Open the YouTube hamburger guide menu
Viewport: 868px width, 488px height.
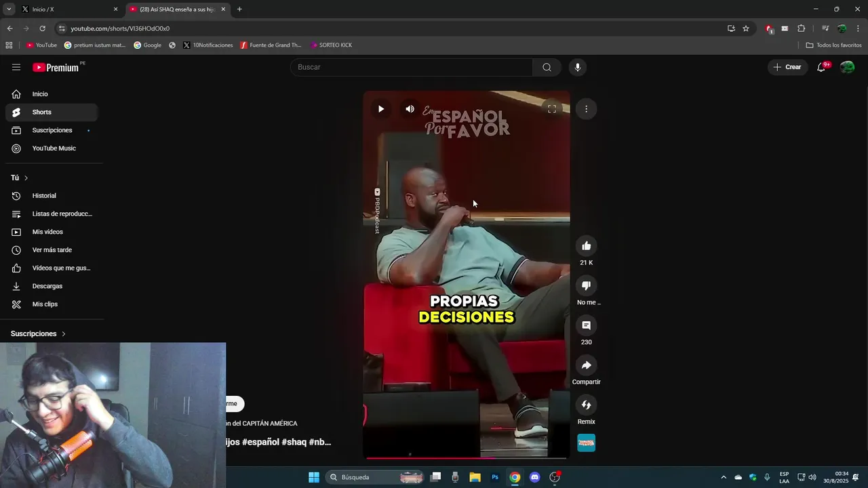[x=16, y=67]
